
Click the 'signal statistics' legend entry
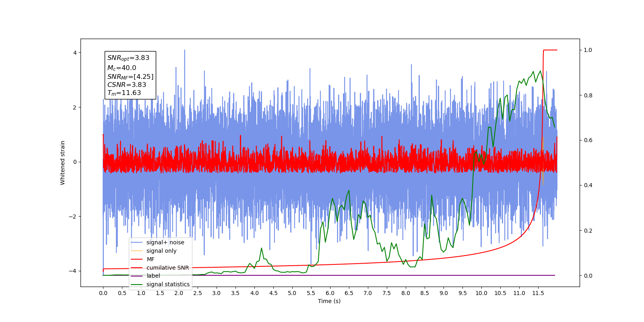click(x=168, y=284)
